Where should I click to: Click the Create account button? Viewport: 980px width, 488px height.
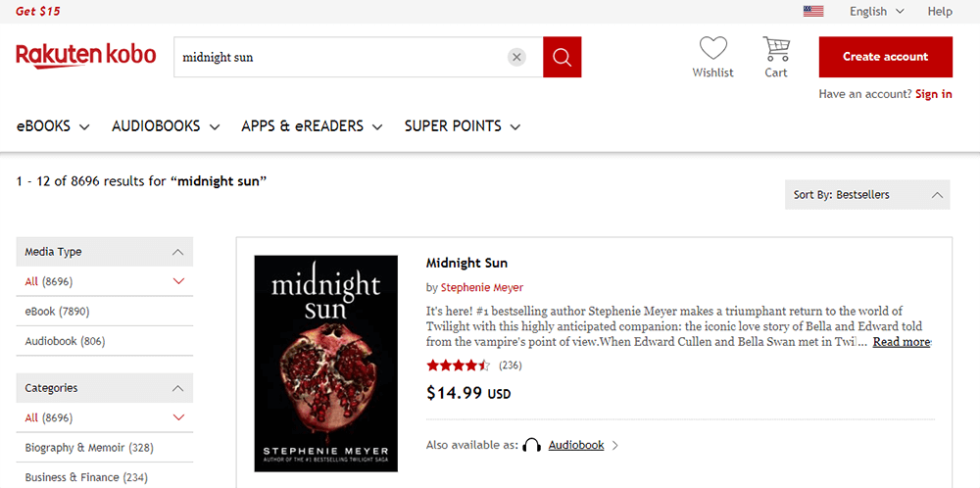tap(885, 57)
